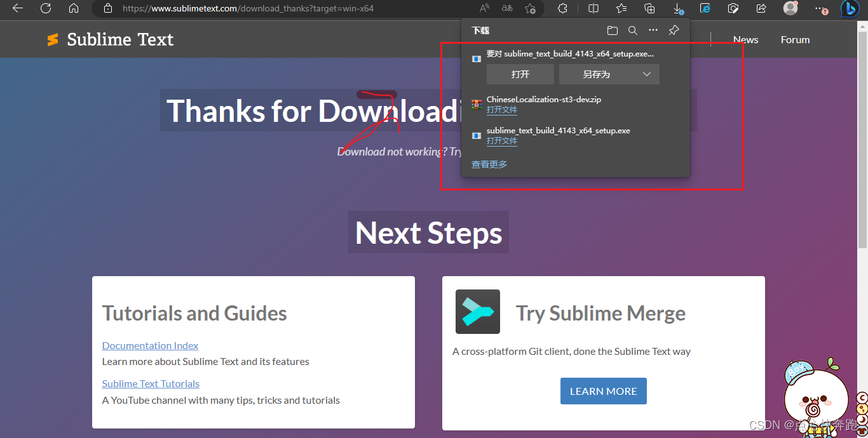Image resolution: width=868 pixels, height=438 pixels.
Task: Click the 下载 panel title
Action: tap(480, 30)
